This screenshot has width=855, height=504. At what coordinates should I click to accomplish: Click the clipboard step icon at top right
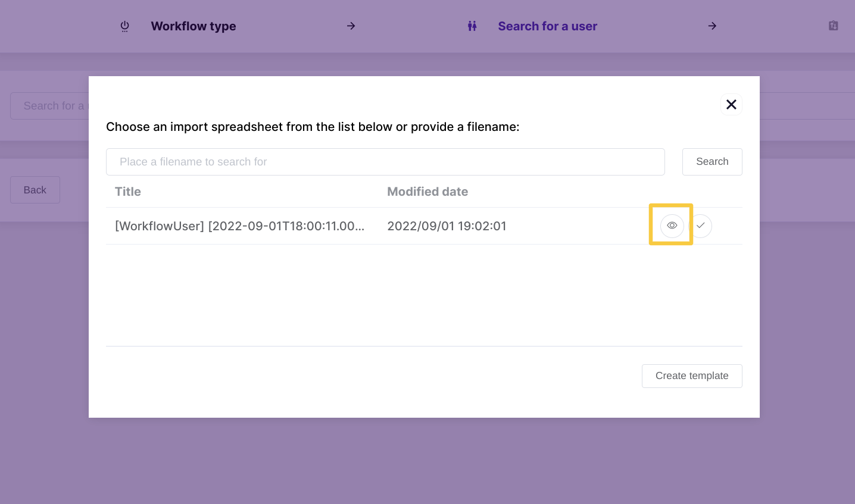click(834, 26)
